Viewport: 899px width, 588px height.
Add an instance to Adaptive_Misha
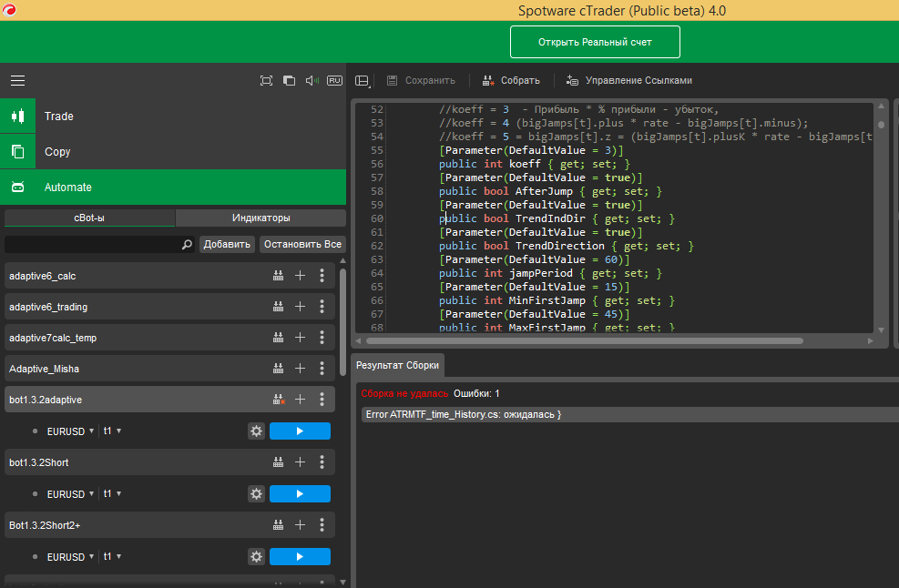(300, 369)
